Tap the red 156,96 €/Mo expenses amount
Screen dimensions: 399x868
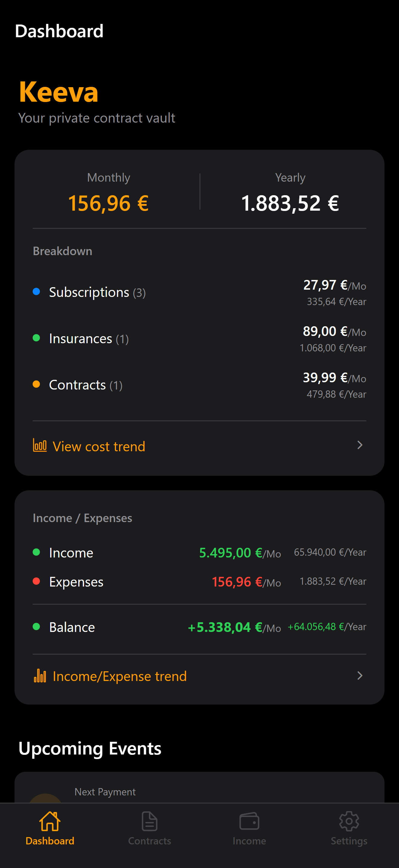(246, 582)
